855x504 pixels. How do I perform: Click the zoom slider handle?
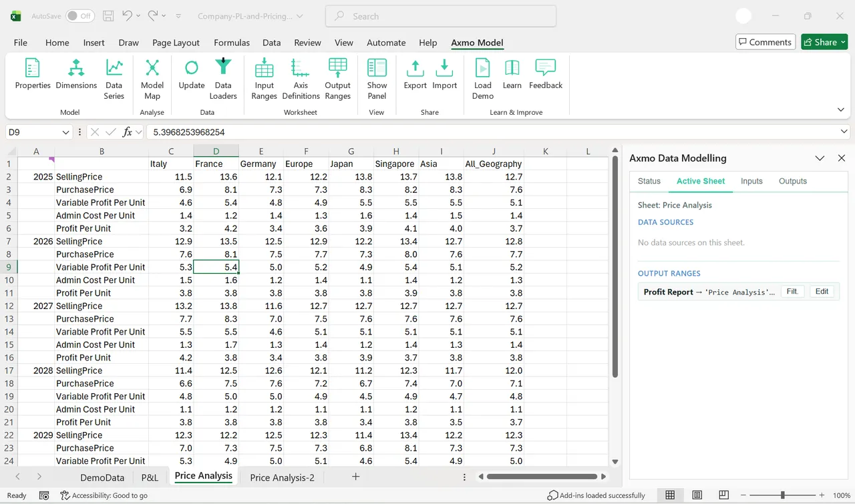(x=782, y=495)
